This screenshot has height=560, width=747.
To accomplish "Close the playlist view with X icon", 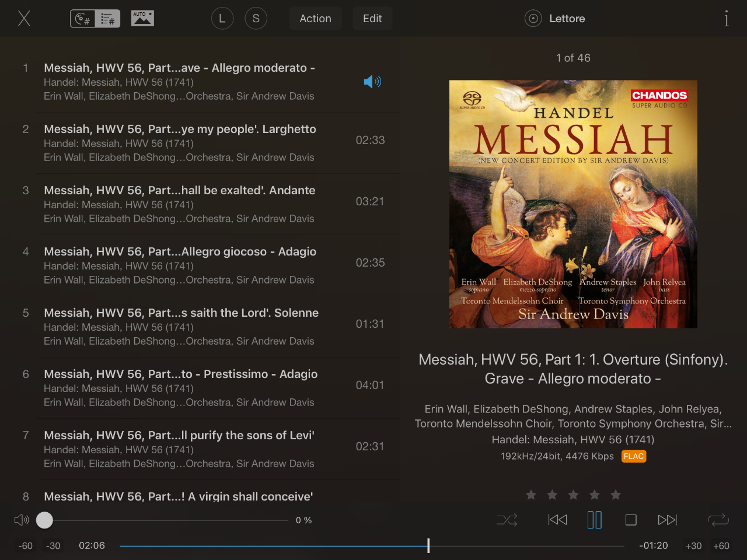I will click(24, 19).
